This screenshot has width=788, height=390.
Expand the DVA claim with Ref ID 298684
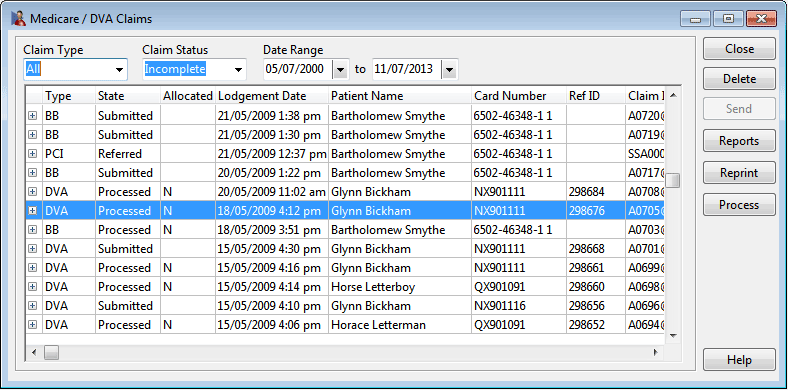pos(33,192)
